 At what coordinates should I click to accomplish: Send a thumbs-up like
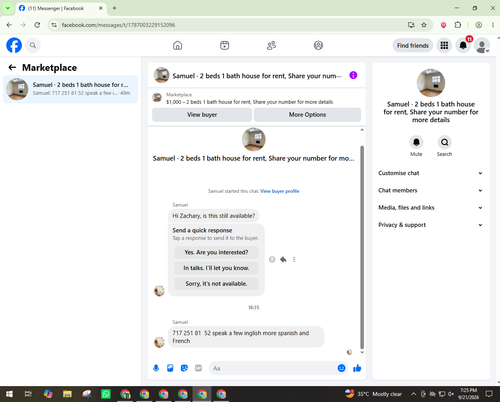tap(357, 368)
